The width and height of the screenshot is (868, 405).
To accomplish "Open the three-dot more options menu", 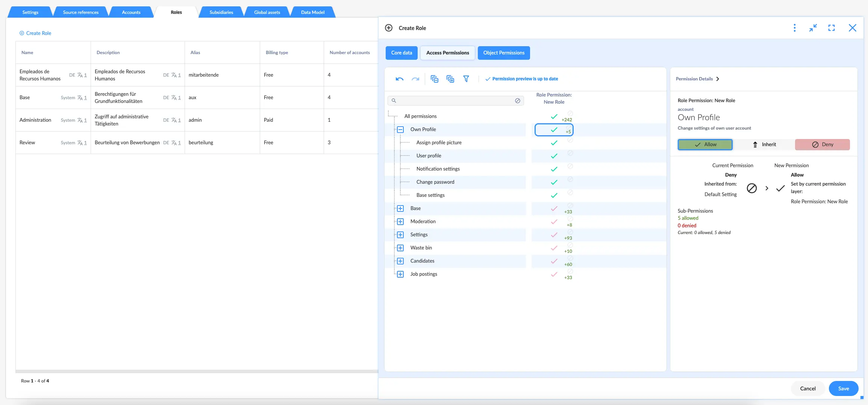I will coord(794,28).
